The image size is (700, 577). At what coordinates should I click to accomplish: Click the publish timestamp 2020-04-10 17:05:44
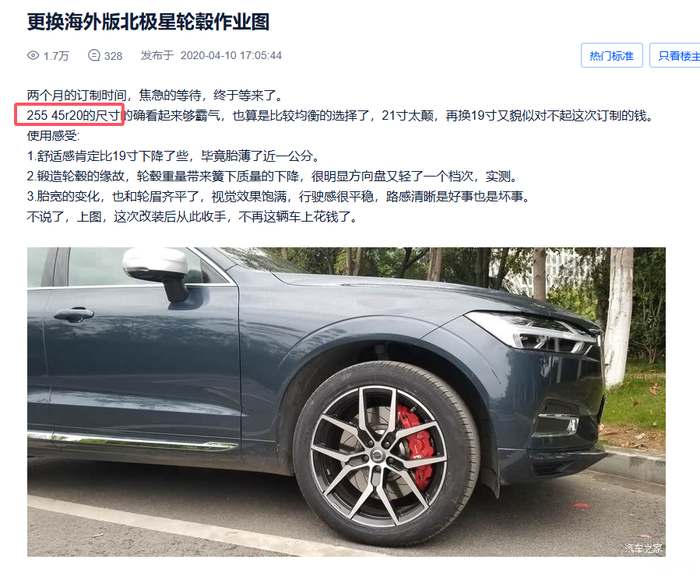coord(231,55)
